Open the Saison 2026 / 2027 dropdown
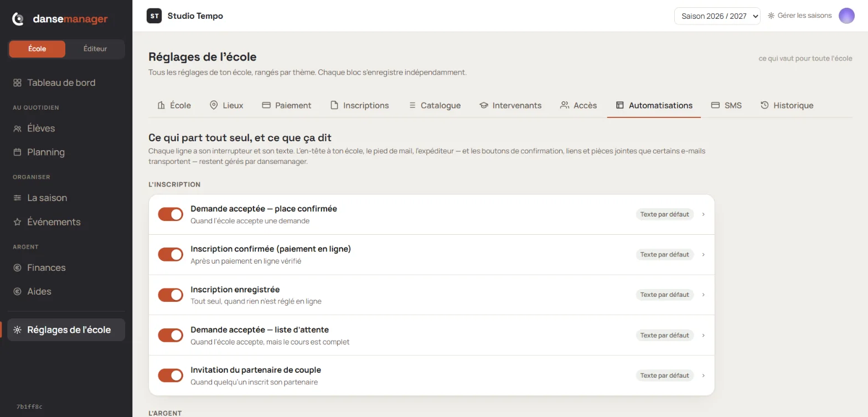 [x=717, y=16]
